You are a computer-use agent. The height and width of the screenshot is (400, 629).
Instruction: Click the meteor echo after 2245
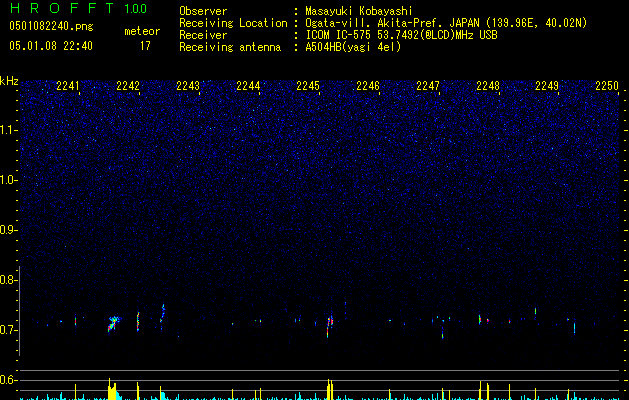[x=330, y=325]
